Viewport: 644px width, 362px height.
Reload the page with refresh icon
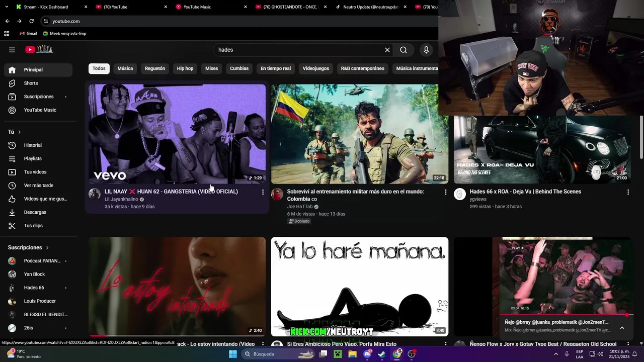click(31, 21)
